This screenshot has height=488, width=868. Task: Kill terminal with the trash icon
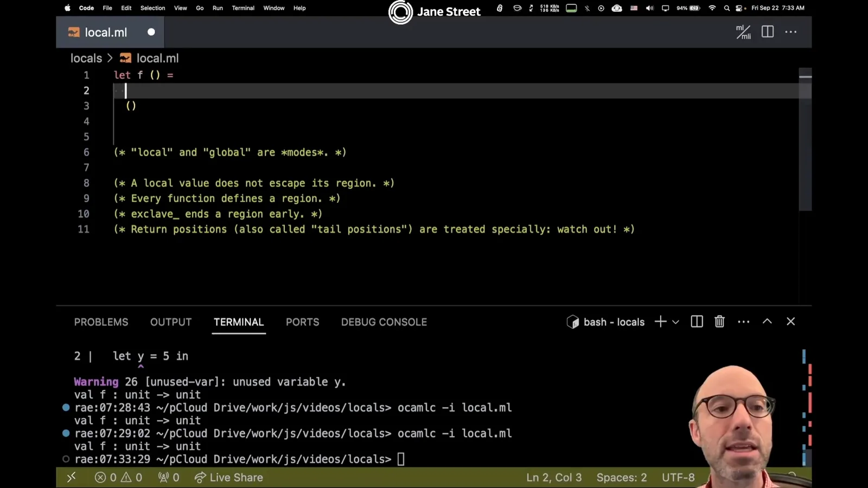(x=719, y=322)
